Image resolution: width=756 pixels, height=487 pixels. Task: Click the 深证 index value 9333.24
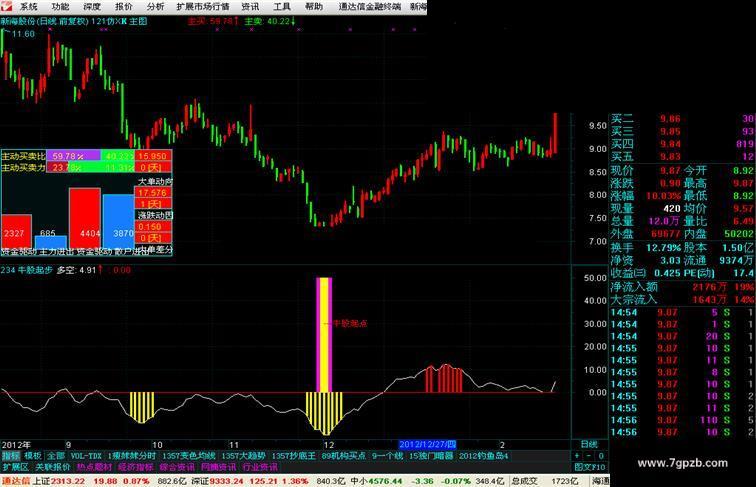226,481
